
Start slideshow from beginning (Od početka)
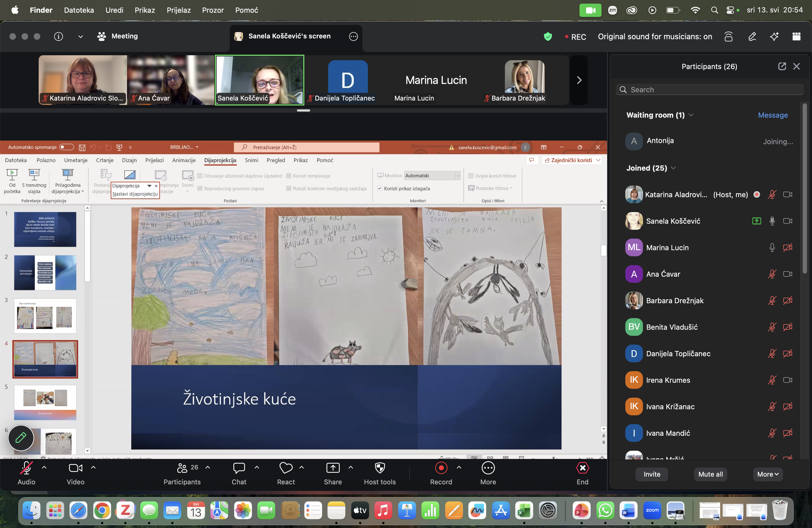(x=12, y=182)
